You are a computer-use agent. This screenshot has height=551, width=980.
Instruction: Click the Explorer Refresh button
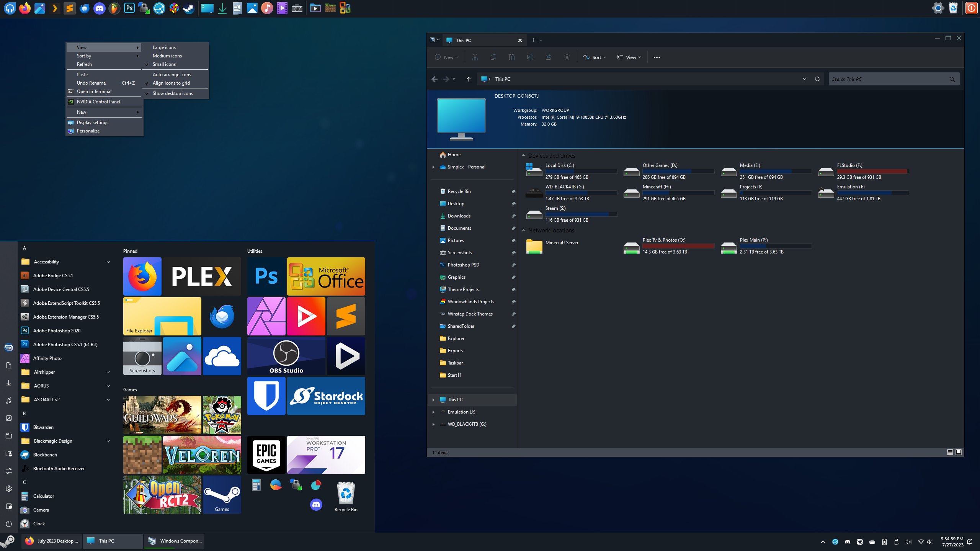pos(817,79)
